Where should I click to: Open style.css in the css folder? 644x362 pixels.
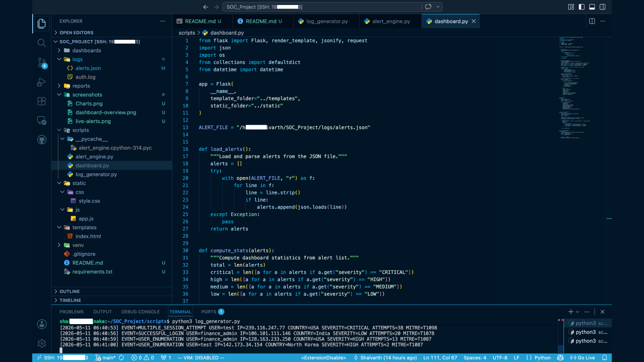(x=89, y=201)
